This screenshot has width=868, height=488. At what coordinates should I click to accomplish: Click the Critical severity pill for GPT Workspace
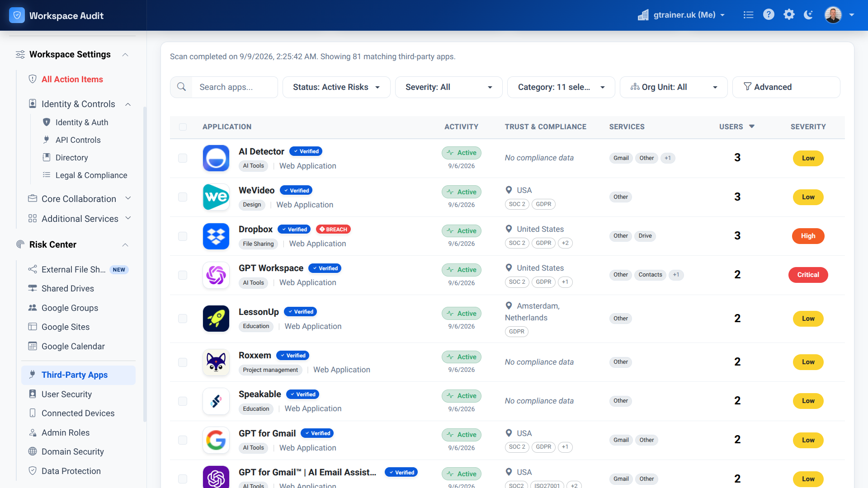click(808, 275)
